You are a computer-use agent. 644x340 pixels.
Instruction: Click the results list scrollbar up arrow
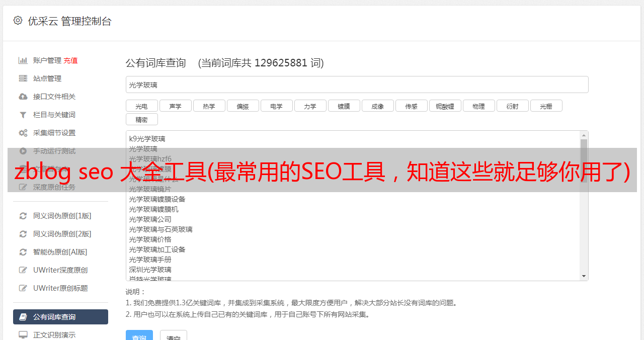point(584,135)
